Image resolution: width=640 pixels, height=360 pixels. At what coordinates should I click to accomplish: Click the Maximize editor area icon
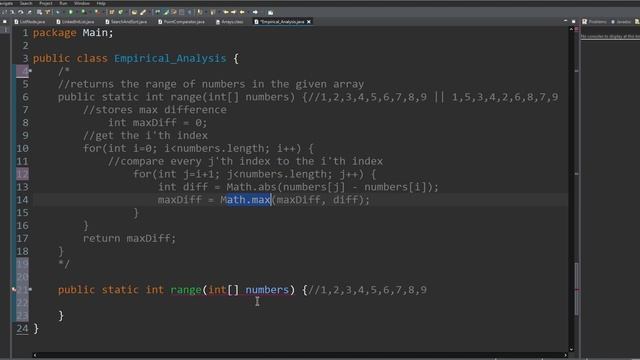[573, 21]
